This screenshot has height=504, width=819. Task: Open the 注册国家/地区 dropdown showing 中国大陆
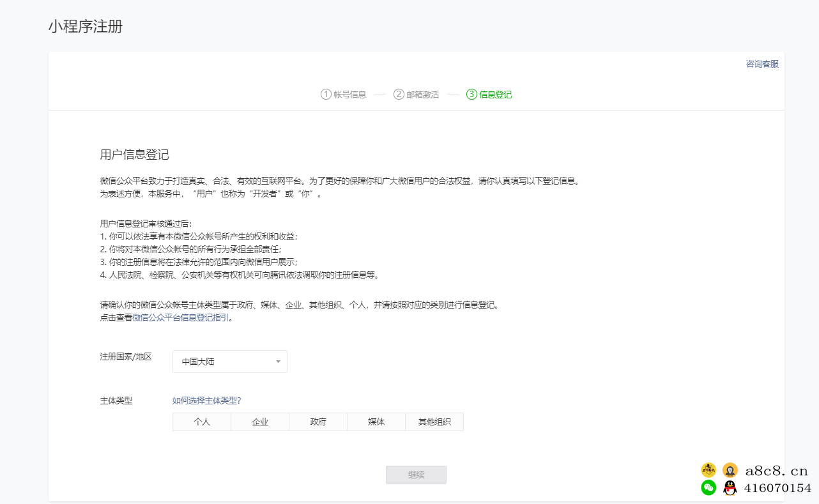tap(230, 362)
